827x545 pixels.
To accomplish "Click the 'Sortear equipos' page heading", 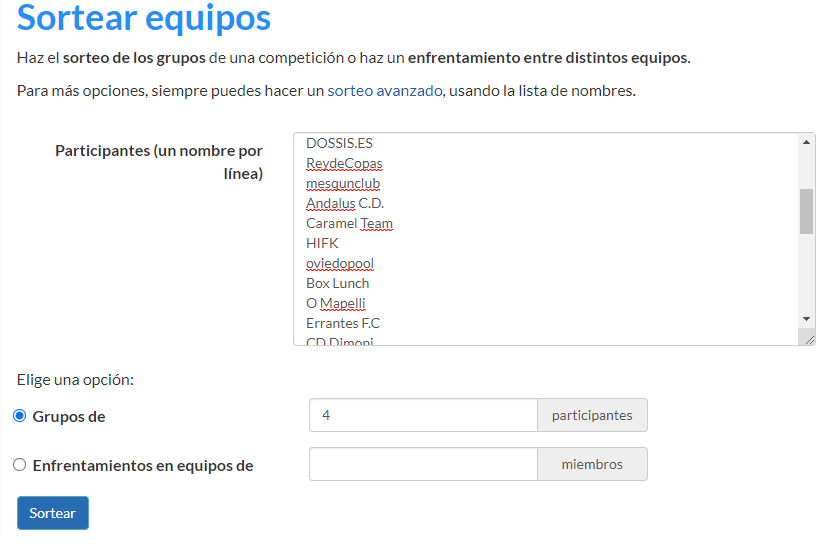I will 144,18.
